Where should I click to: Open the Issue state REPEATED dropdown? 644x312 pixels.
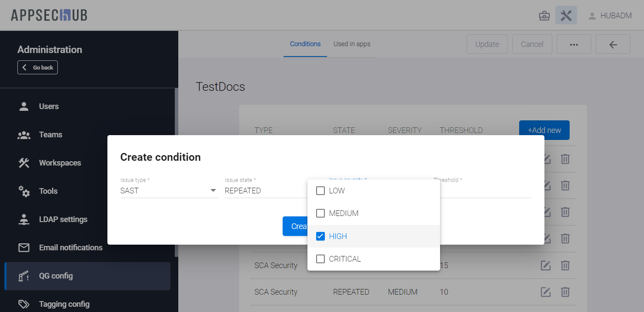coord(265,191)
